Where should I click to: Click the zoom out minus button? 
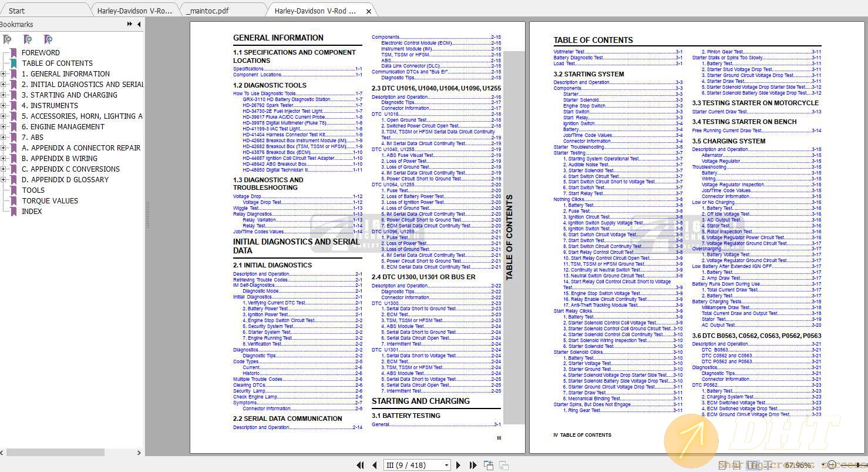pyautogui.click(x=832, y=465)
